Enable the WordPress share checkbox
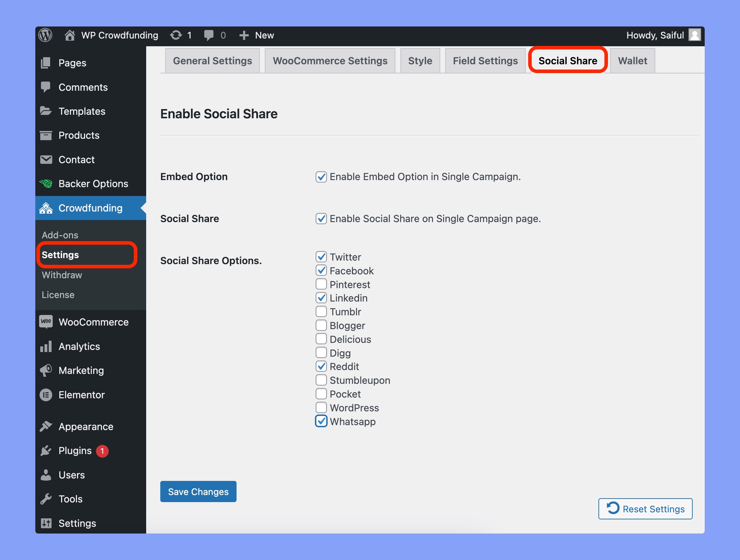This screenshot has height=560, width=740. pyautogui.click(x=321, y=407)
